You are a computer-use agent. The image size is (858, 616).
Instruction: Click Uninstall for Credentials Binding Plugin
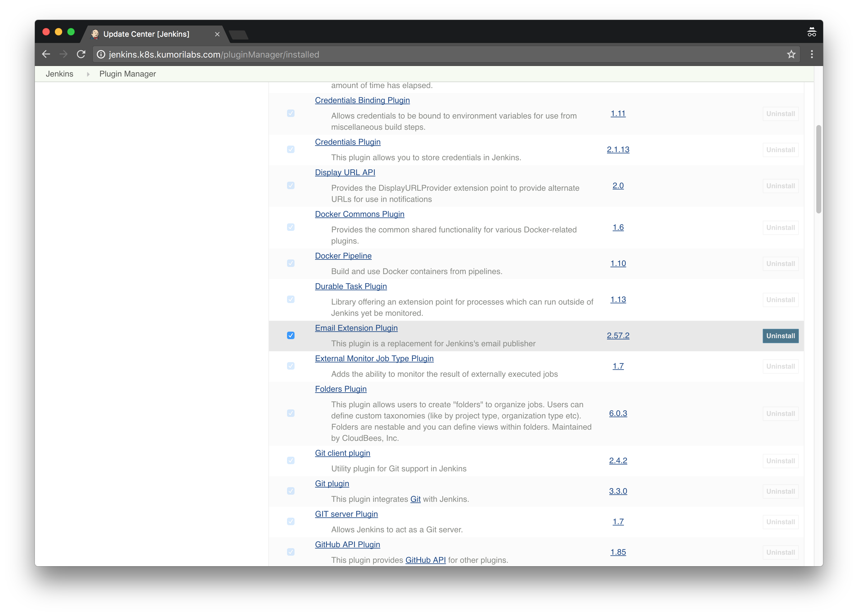coord(780,114)
